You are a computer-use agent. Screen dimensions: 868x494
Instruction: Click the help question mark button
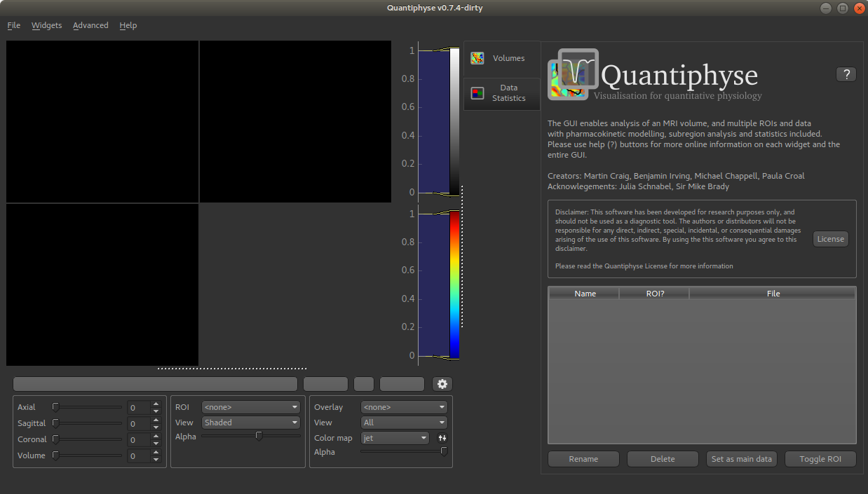846,74
